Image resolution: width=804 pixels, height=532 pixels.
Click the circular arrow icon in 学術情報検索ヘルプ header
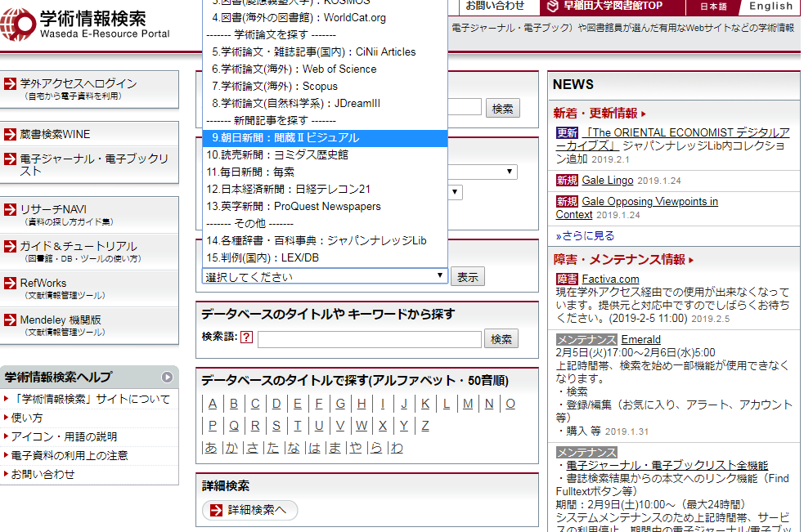(167, 378)
